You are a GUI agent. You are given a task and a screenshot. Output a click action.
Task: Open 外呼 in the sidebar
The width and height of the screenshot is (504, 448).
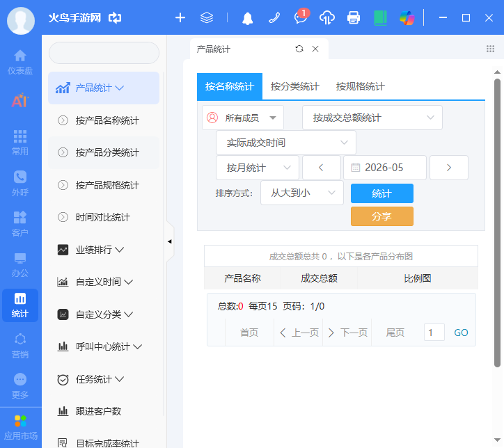[20, 184]
